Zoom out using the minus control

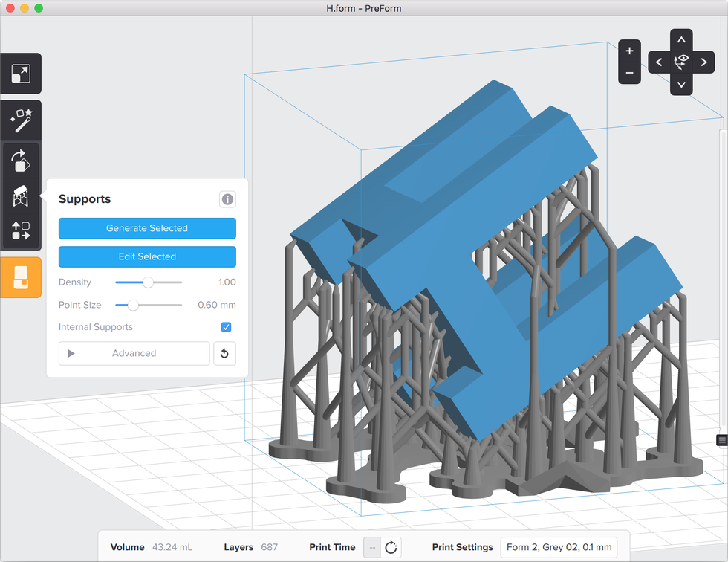pyautogui.click(x=629, y=72)
